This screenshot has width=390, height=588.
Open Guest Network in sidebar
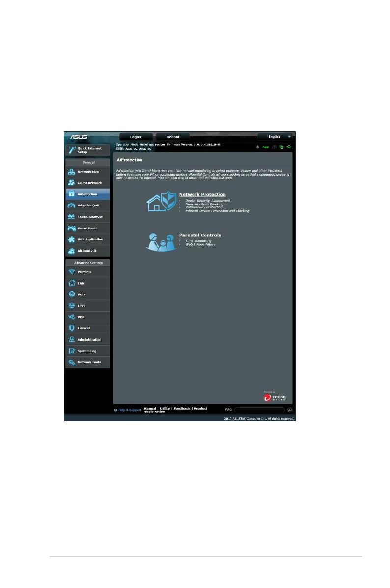click(x=87, y=183)
